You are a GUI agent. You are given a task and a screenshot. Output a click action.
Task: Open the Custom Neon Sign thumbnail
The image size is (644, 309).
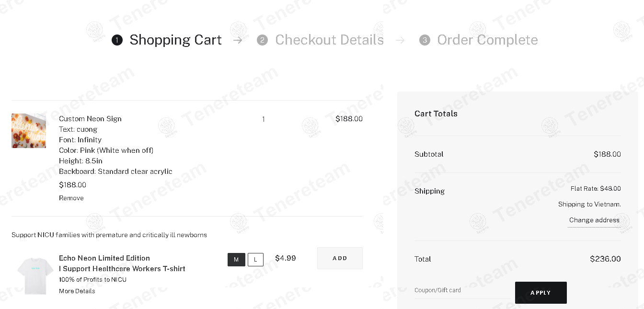pyautogui.click(x=29, y=131)
